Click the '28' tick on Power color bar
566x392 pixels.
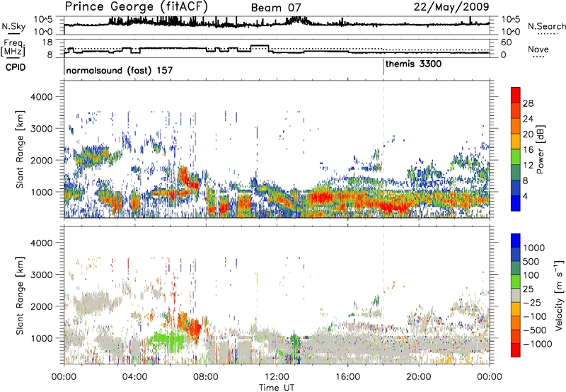coord(528,103)
